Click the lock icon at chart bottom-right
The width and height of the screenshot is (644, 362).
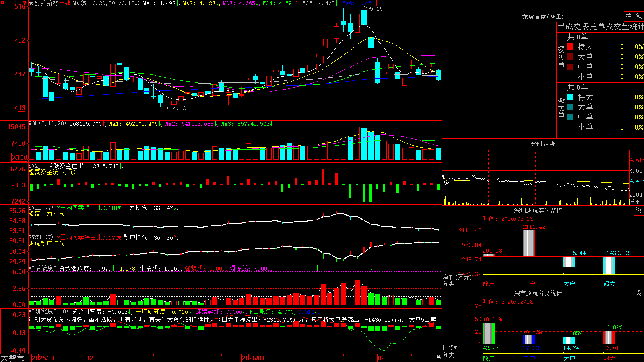438,357
